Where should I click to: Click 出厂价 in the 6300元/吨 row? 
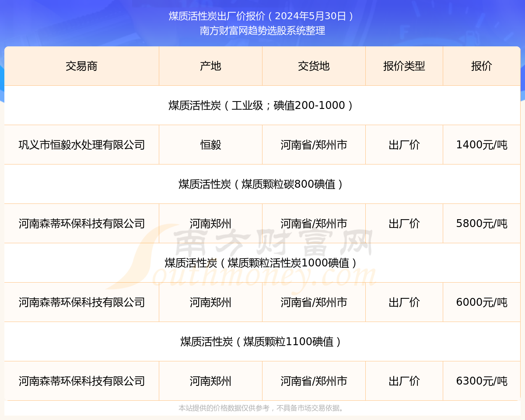coord(404,381)
